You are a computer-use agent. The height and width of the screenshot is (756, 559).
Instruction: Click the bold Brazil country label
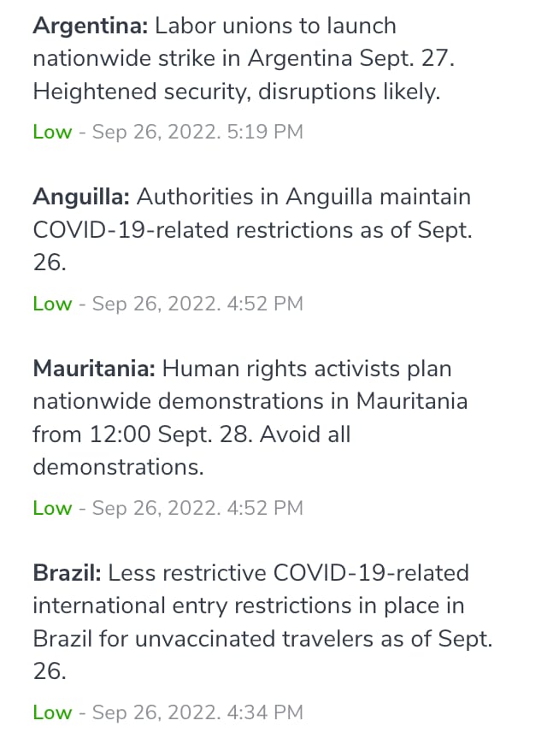point(67,573)
